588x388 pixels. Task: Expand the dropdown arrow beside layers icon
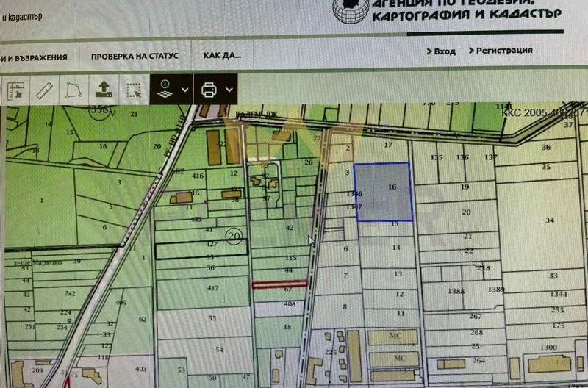click(x=184, y=90)
